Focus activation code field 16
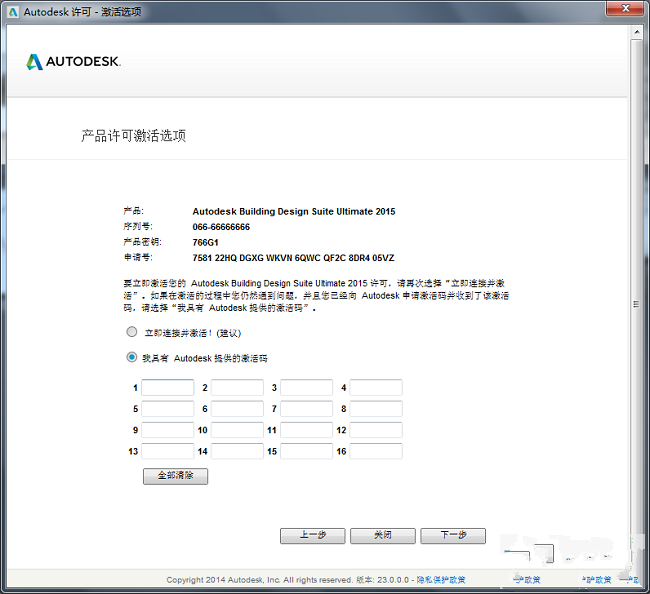This screenshot has height=594, width=650. pos(376,451)
